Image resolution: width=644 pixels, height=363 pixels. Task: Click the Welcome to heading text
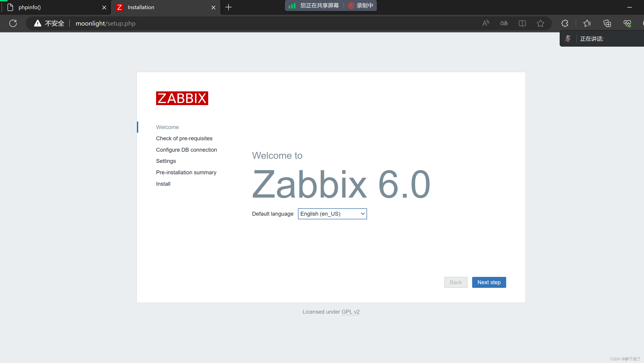click(x=277, y=155)
